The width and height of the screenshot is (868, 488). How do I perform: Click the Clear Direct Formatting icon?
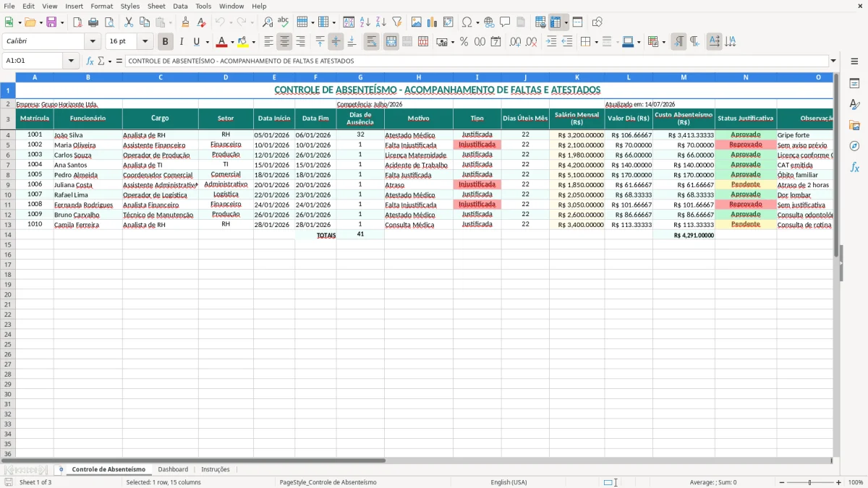[202, 22]
